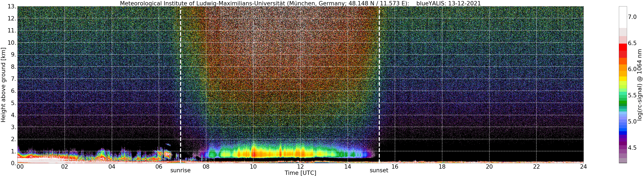Click the colorbar tick label '6.0'
Image resolution: width=644 pixels, height=177 pixels.
pyautogui.click(x=632, y=69)
